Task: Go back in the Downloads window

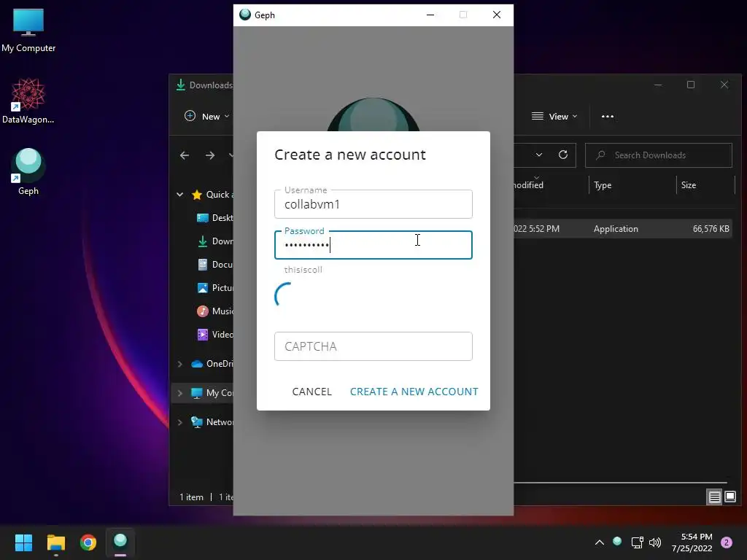Action: click(185, 155)
